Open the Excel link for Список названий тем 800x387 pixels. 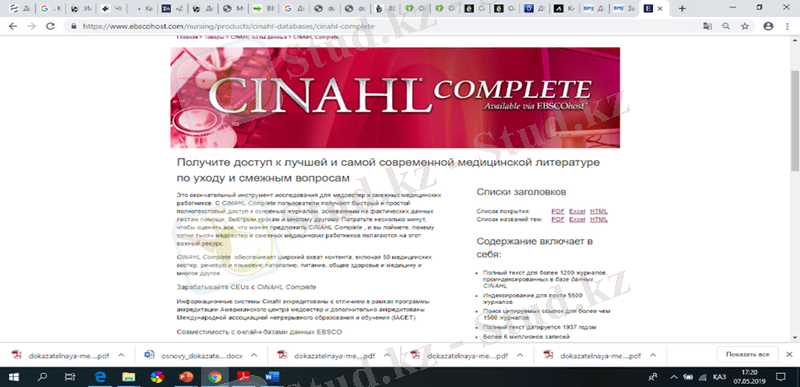pyautogui.click(x=577, y=219)
